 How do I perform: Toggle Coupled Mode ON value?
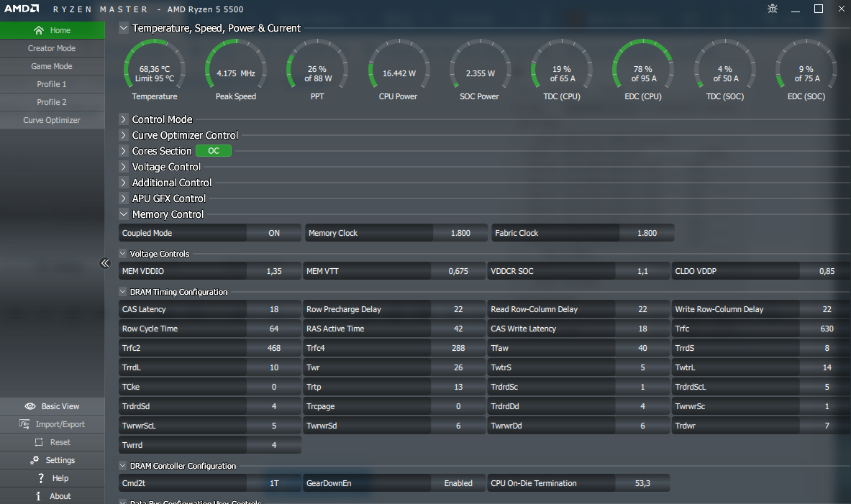coord(274,233)
